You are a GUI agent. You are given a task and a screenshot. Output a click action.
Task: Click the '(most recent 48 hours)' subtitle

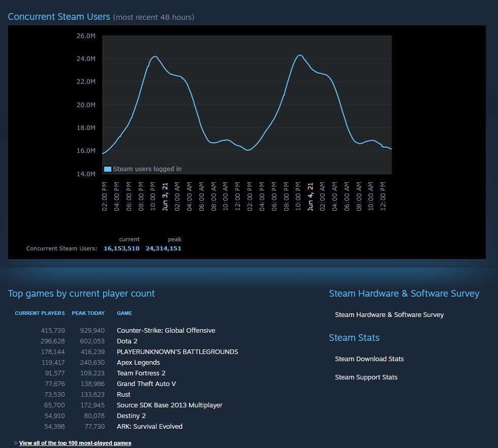[x=153, y=17]
